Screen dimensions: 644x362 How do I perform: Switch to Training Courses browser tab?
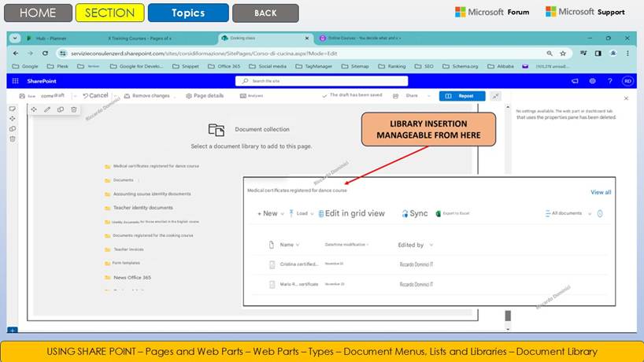pyautogui.click(x=139, y=39)
